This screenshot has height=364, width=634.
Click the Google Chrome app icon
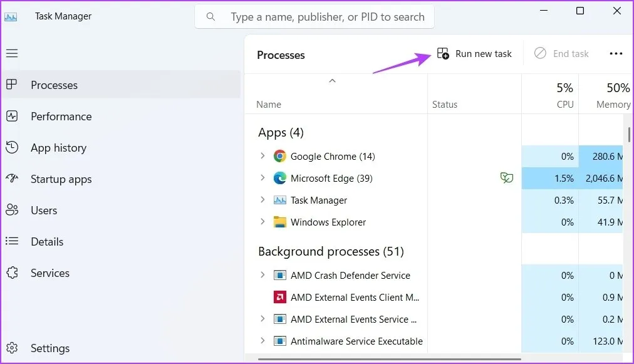point(279,157)
